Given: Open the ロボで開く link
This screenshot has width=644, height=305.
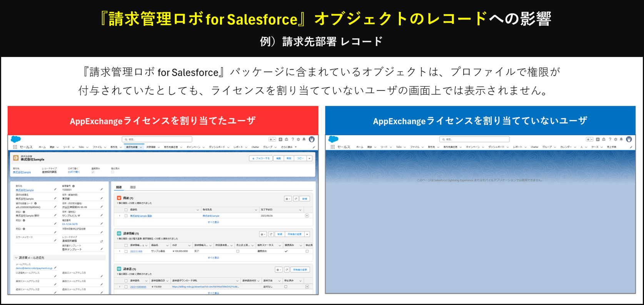Looking at the screenshot, I should click(73, 172).
